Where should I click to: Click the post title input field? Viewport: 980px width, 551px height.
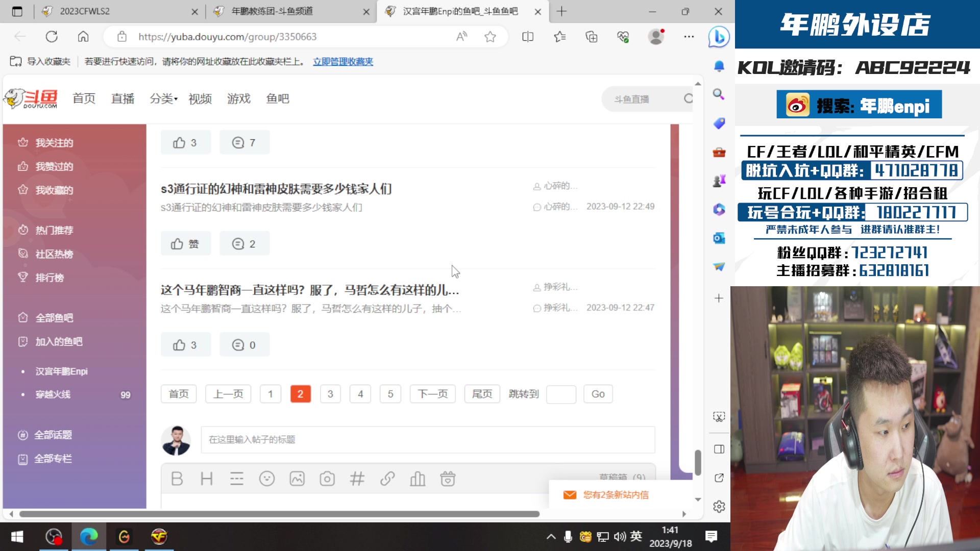click(x=428, y=439)
